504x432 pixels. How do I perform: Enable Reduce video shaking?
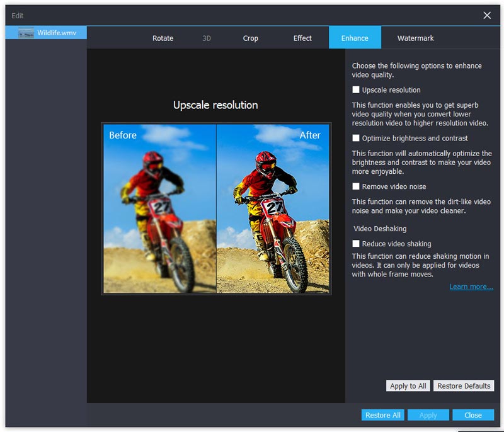[x=356, y=244]
